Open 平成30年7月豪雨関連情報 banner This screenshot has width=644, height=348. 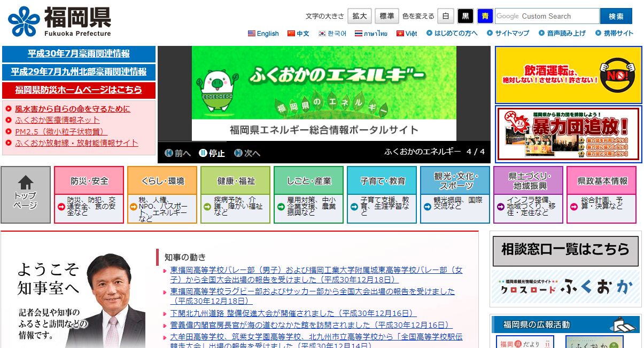(79, 54)
